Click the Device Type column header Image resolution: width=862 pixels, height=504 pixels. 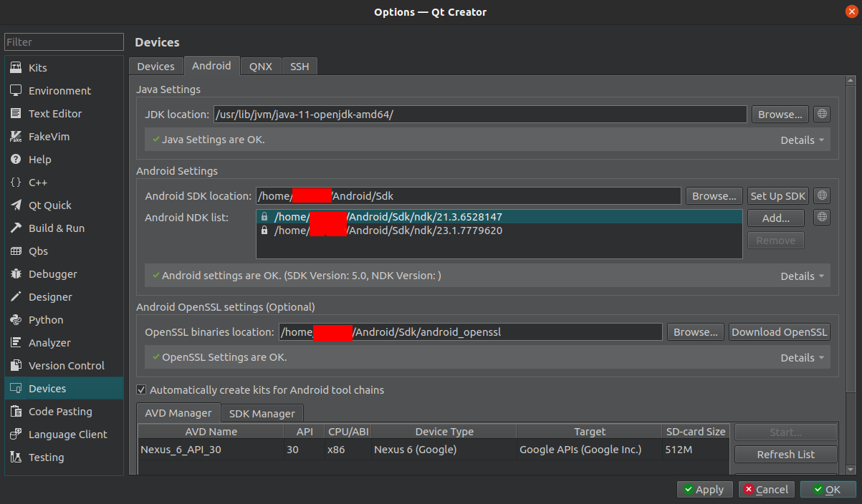click(444, 432)
